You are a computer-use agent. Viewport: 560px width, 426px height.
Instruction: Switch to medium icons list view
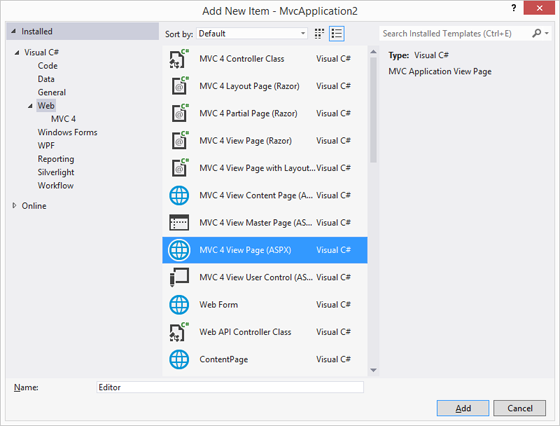coord(336,34)
